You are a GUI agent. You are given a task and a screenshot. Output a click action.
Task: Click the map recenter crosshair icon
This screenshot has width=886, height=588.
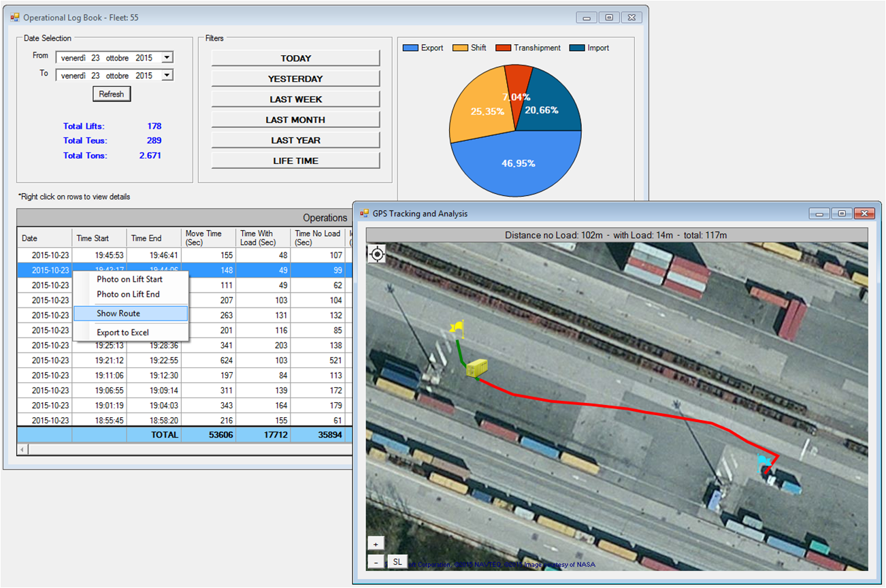[377, 254]
